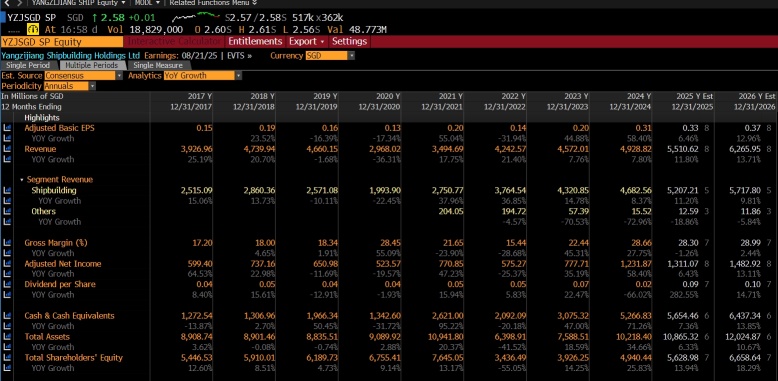Click the Gross Margin (%) row label

[x=56, y=243]
